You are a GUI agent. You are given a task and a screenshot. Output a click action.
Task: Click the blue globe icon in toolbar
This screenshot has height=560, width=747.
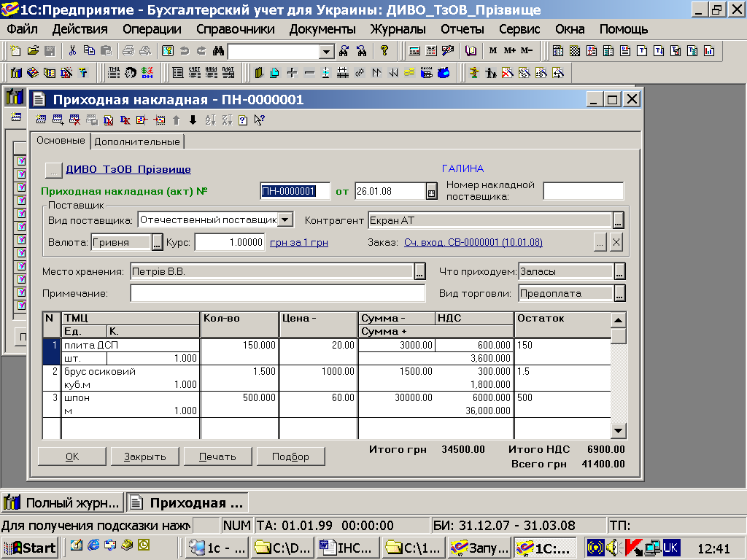pos(444,72)
